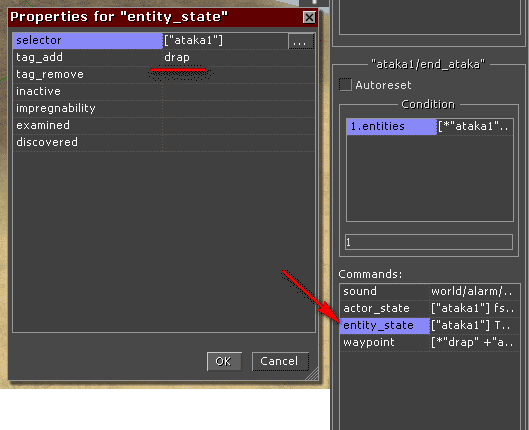
Task: Select the actor_state command row
Action: tap(429, 308)
